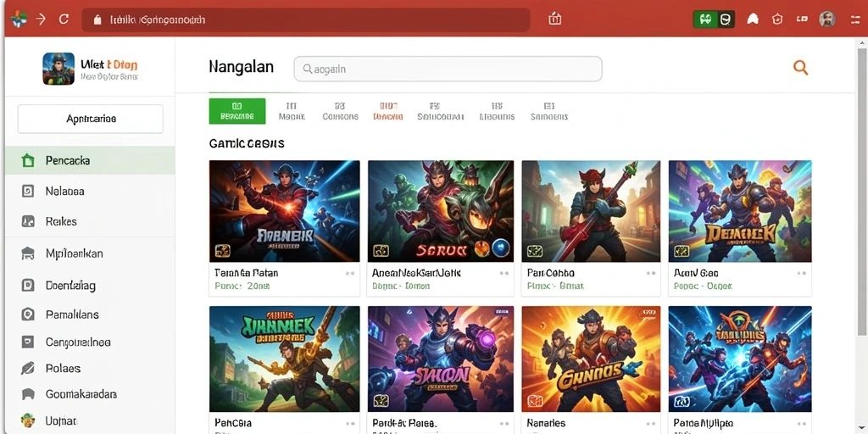Click blue orb icon on AnemNekGartJehk image
Screen dimensions: 868x434
point(500,247)
